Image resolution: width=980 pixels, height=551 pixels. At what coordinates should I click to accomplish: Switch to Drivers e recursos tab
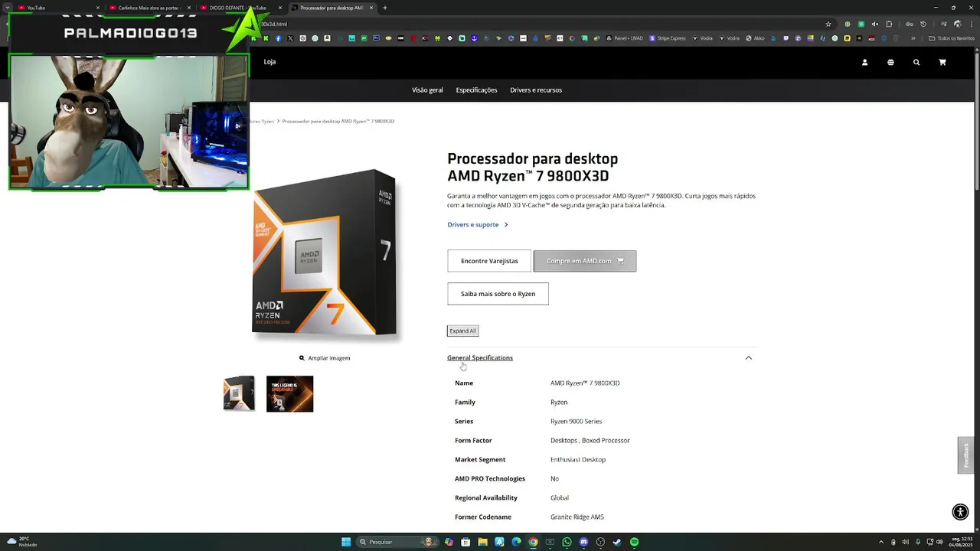coord(536,90)
